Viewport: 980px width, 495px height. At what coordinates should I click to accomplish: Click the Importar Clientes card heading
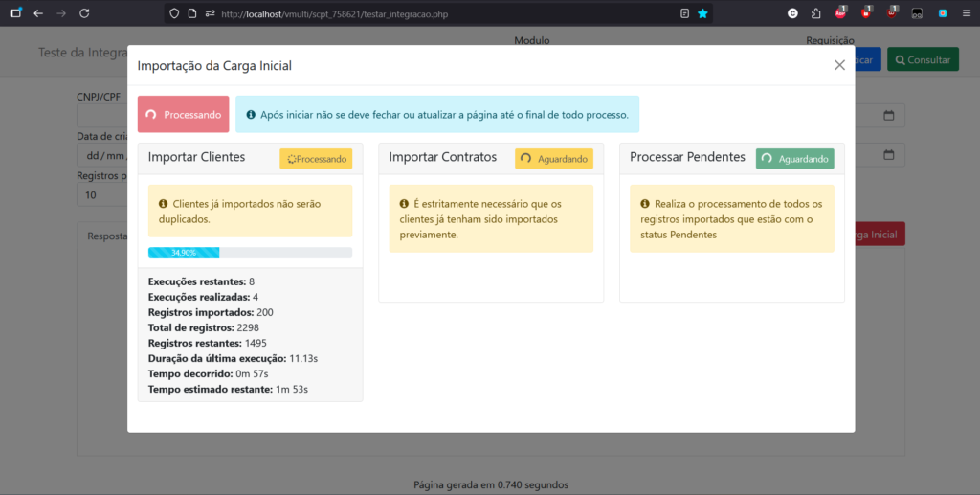point(196,157)
